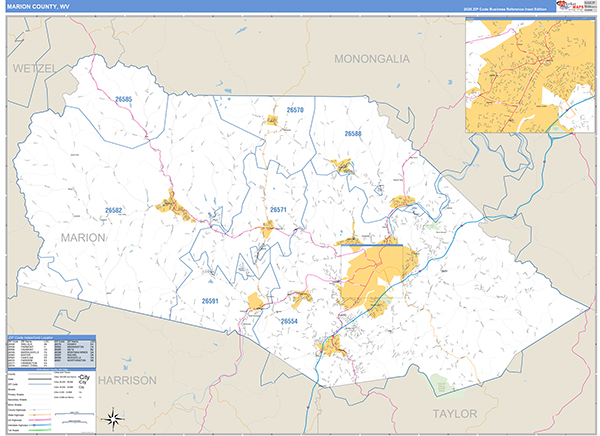
Task: Select the 26570 ZIP code label
Action: [x=295, y=110]
